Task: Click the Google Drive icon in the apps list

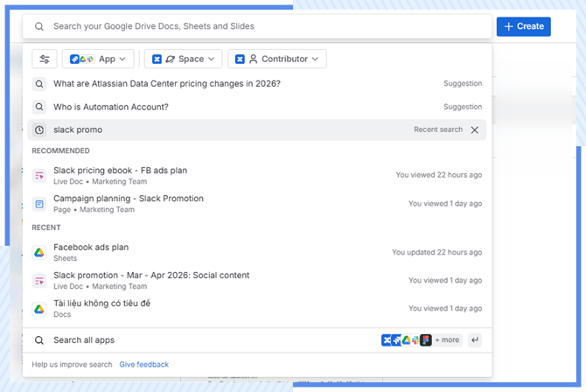Action: click(x=406, y=340)
